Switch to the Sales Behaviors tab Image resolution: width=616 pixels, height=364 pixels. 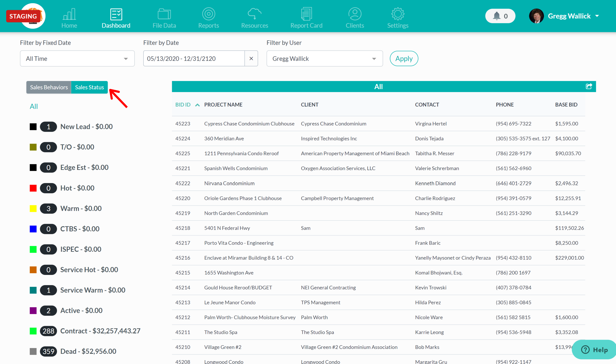[x=49, y=87]
